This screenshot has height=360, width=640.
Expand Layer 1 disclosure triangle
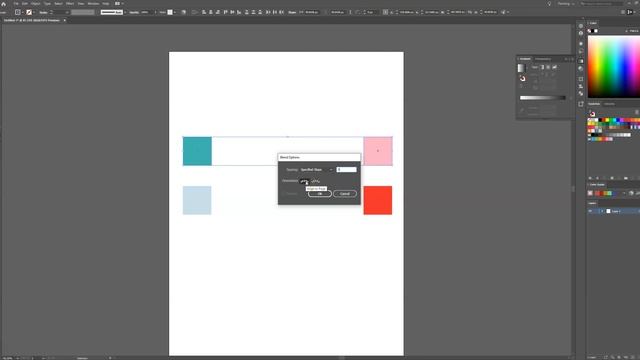click(x=602, y=211)
